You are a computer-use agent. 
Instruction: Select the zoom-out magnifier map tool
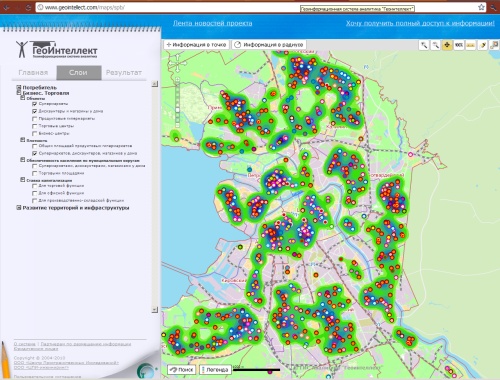435,45
